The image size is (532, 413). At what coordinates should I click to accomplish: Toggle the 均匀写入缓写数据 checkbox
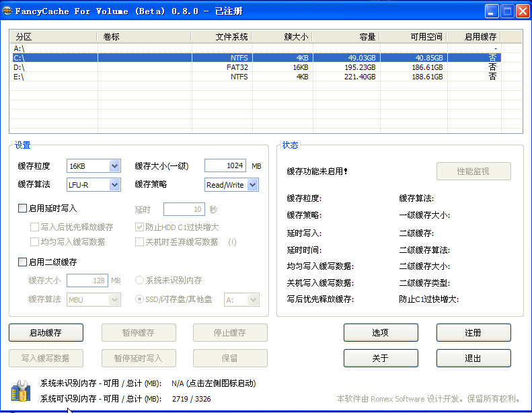34,241
